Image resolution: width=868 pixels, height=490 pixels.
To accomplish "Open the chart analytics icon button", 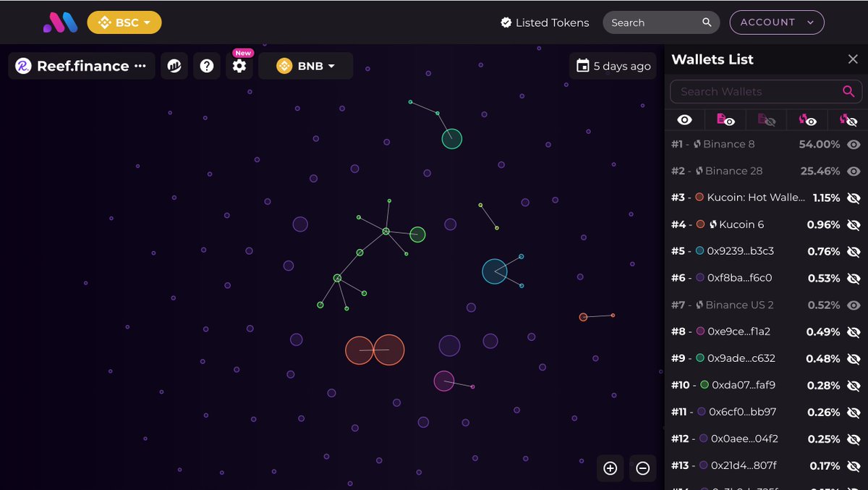I will [x=174, y=66].
